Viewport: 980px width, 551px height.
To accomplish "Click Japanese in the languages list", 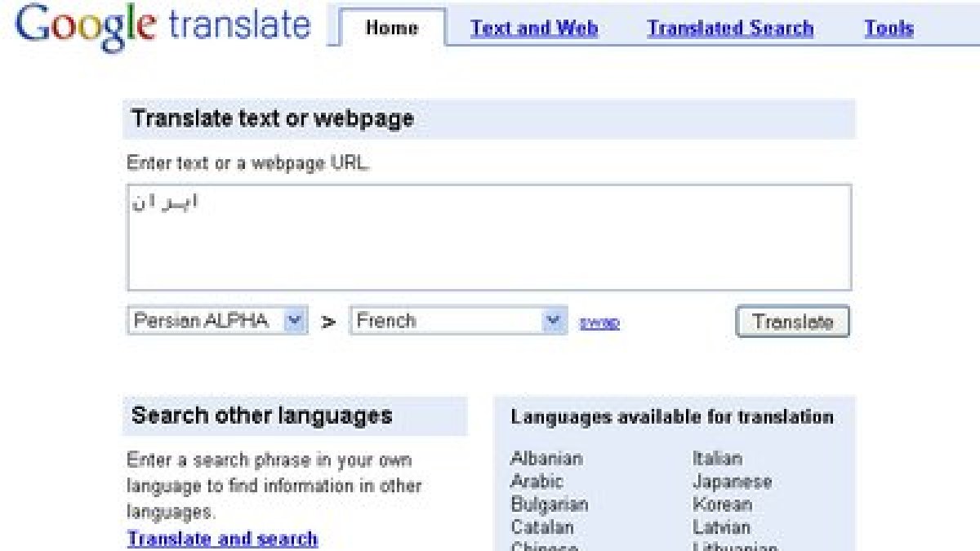I will pos(732,482).
